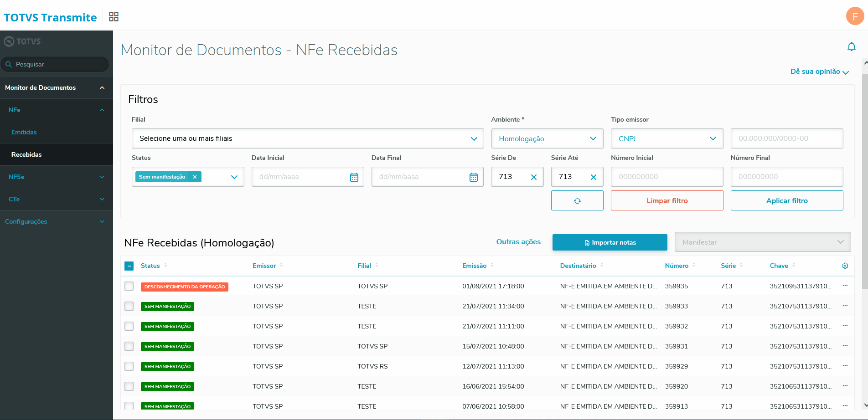The image size is (868, 420).
Task: Sort table by Emissor column
Action: pos(281,265)
